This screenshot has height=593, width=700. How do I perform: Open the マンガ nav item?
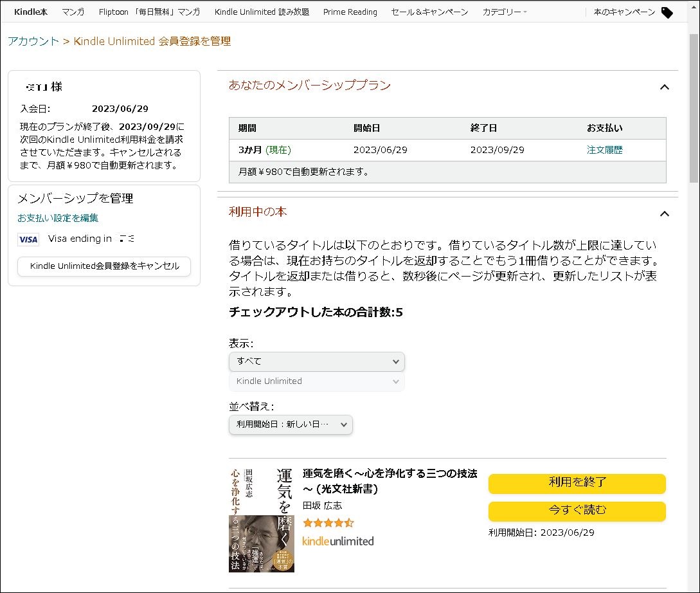pyautogui.click(x=73, y=12)
